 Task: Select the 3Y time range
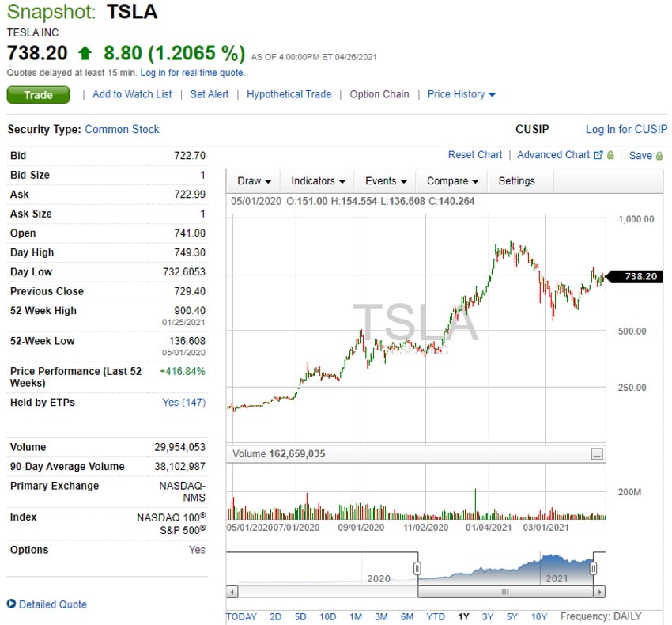[x=488, y=617]
